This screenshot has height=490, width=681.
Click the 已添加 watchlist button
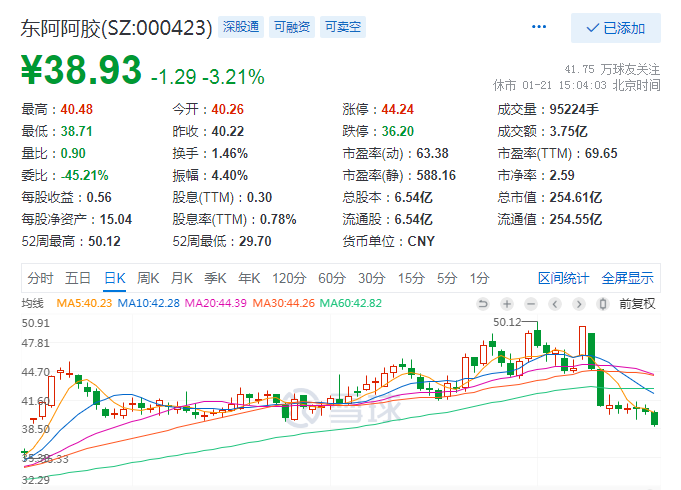[615, 28]
